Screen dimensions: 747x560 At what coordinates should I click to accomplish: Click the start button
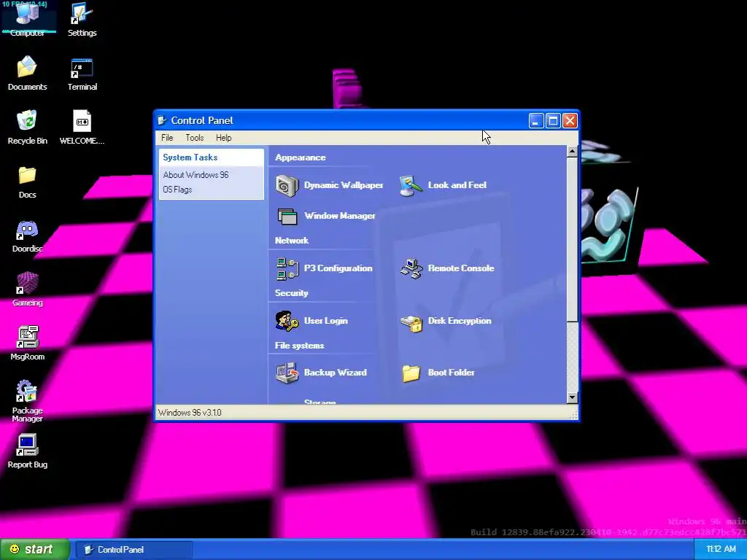pos(35,549)
